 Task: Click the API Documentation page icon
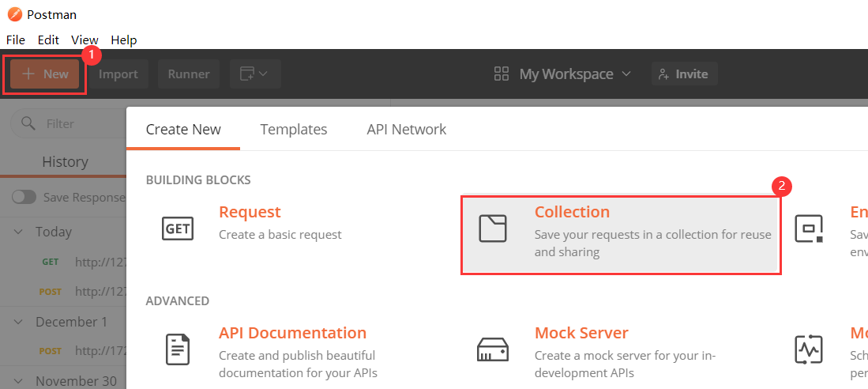(178, 349)
